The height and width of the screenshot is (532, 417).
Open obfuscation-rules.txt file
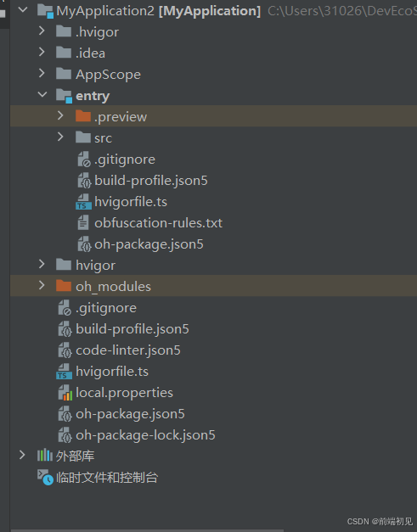(x=159, y=223)
